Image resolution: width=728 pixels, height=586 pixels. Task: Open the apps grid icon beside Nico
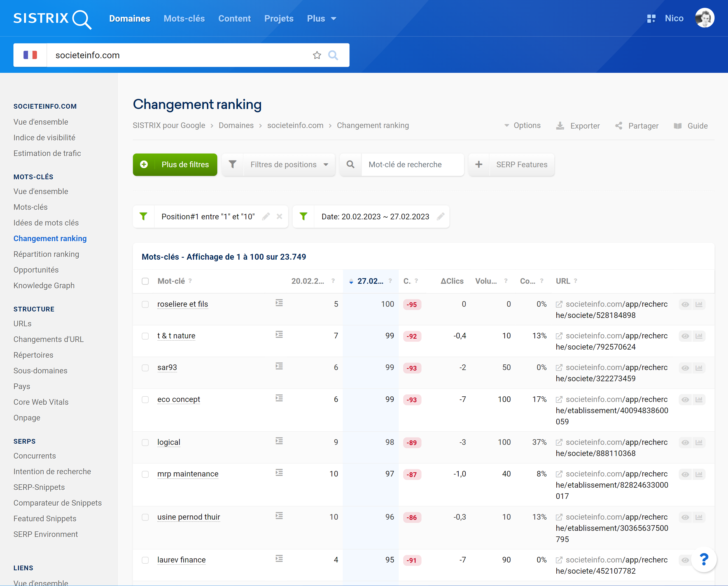pyautogui.click(x=651, y=18)
